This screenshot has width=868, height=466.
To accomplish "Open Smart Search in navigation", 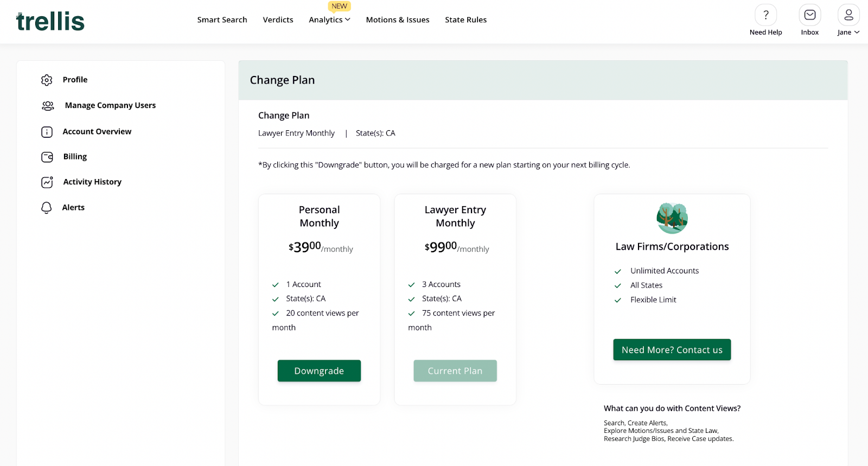I will (x=222, y=20).
